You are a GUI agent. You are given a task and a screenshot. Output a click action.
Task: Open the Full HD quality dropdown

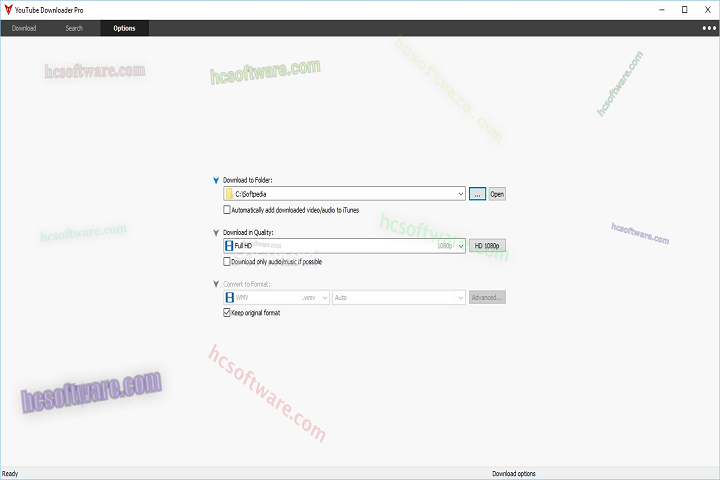(x=460, y=246)
